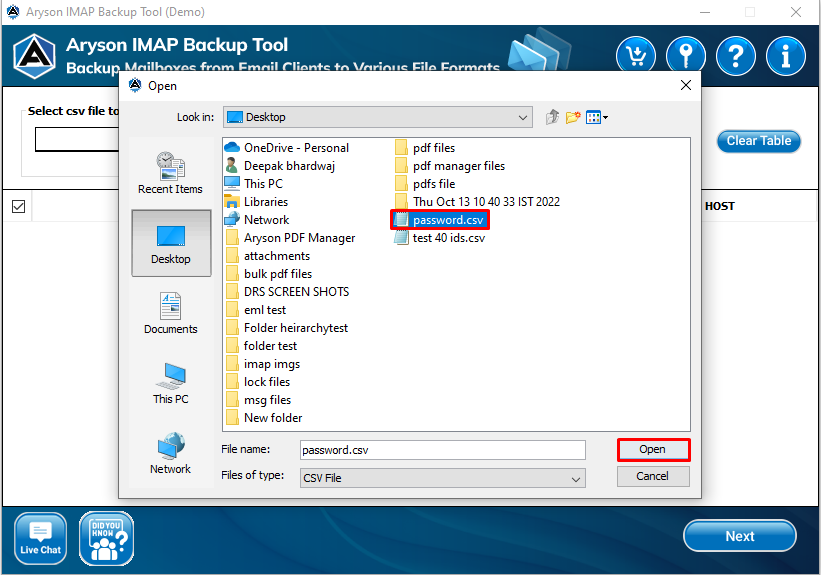Select eml test folder

pos(256,309)
